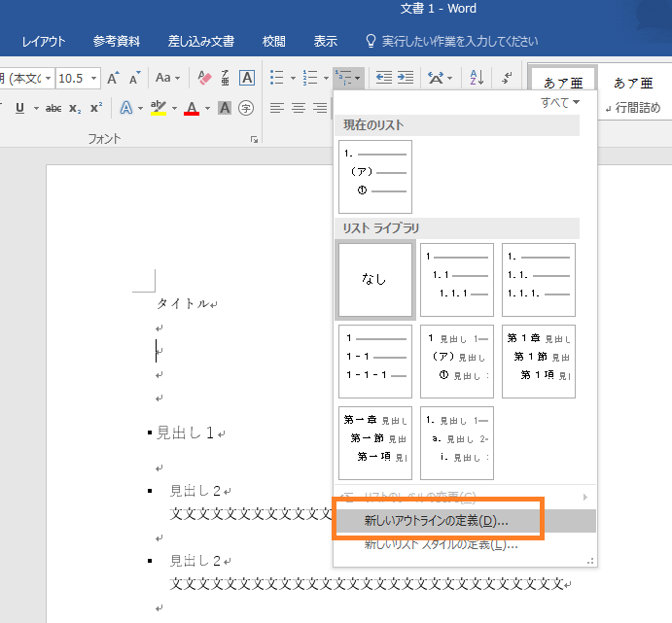Choose 1, 1.1, 1.1.1 list style

tap(457, 280)
